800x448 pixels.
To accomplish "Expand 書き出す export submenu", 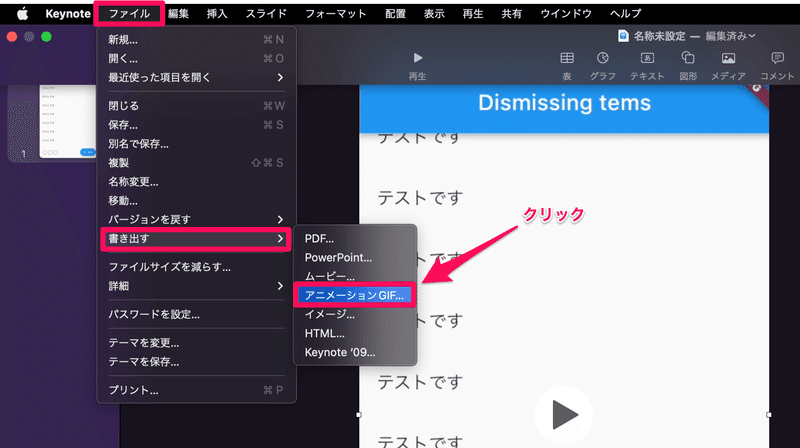I will coord(196,239).
